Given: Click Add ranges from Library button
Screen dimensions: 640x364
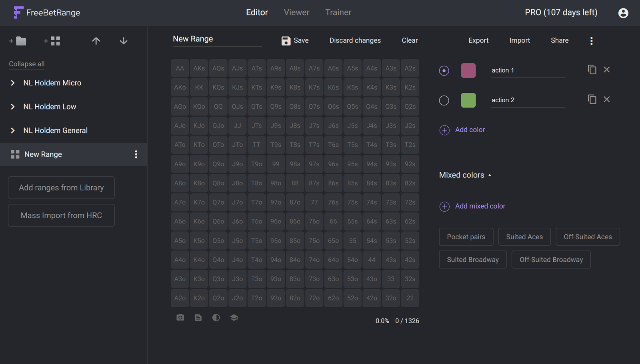Looking at the screenshot, I should [x=61, y=188].
